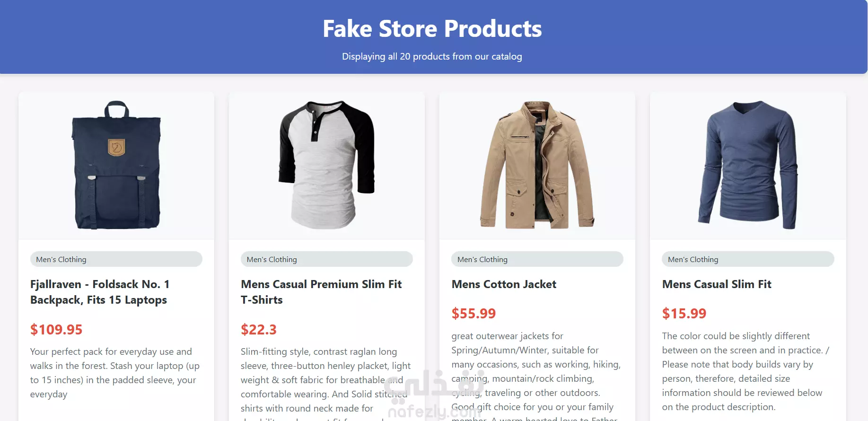The width and height of the screenshot is (868, 421).
Task: View the blue long sleeve shirt image
Action: coord(748,165)
